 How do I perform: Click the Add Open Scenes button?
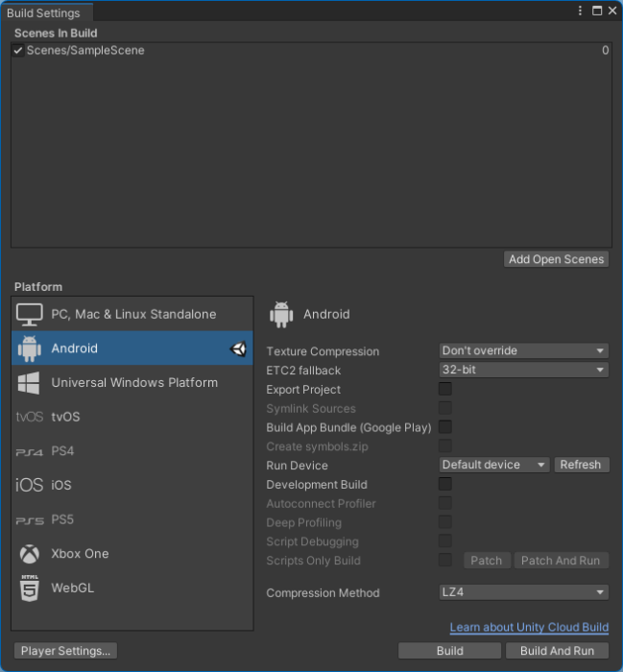coord(556,259)
